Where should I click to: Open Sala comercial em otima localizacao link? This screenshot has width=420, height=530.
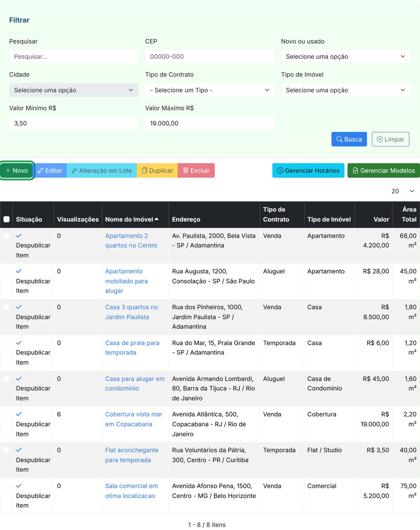click(x=131, y=491)
